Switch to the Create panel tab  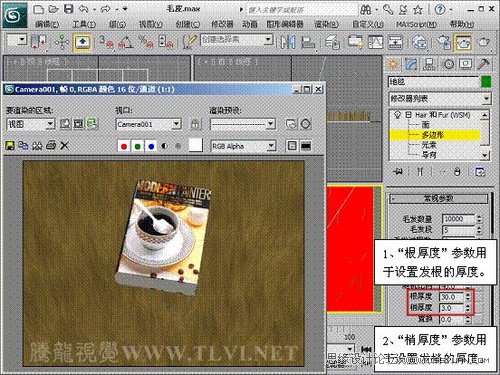pos(393,63)
